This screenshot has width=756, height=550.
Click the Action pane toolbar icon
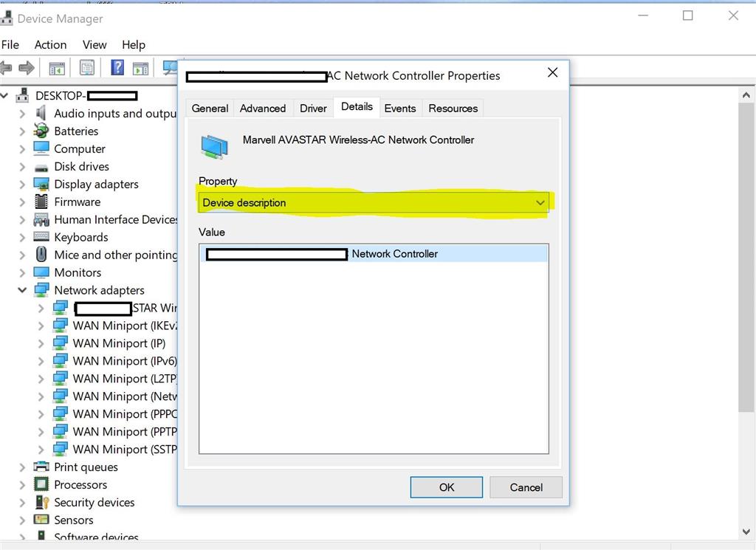tap(140, 69)
